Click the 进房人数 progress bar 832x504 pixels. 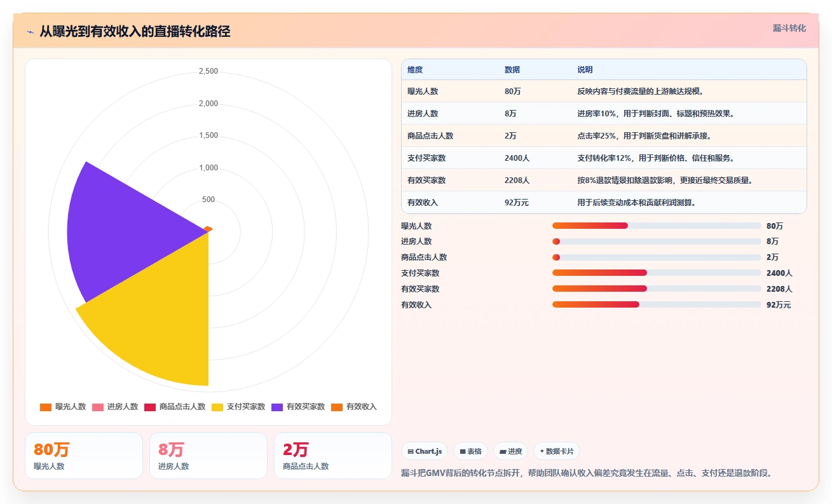tap(657, 242)
